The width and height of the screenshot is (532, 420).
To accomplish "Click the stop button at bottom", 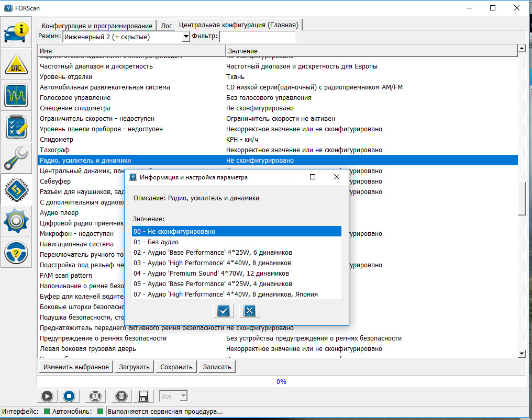I will [x=69, y=396].
